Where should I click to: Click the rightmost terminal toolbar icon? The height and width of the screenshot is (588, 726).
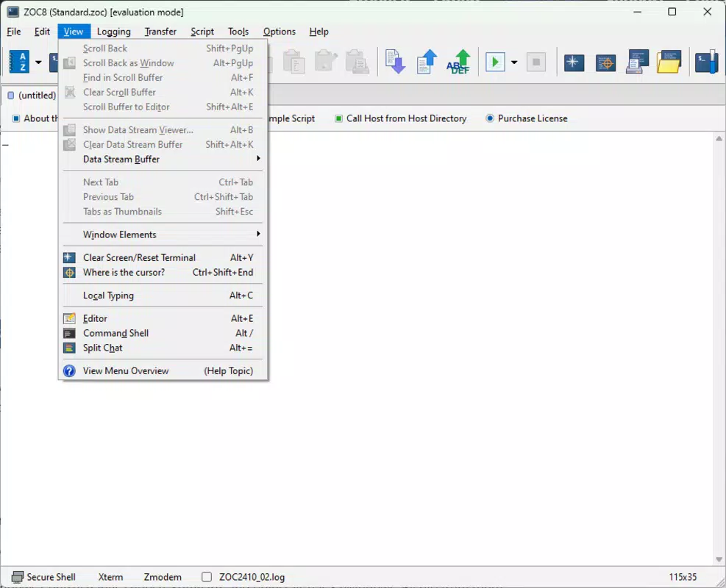pos(707,62)
